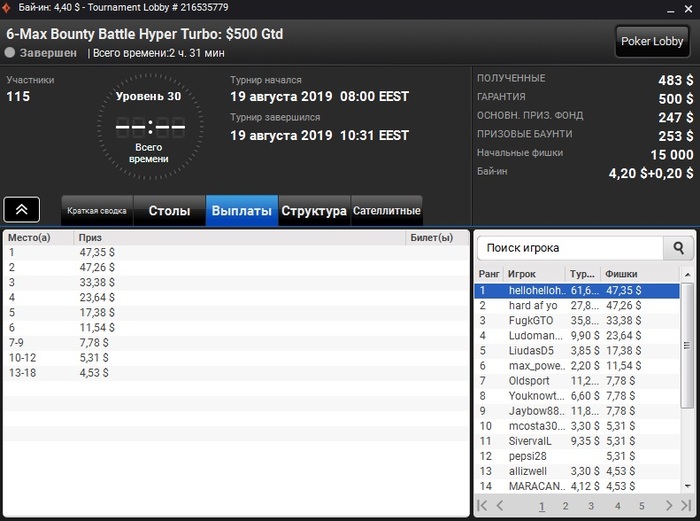Image resolution: width=700 pixels, height=521 pixels.
Task: Click scroll down arrow in player list
Action: (688, 486)
